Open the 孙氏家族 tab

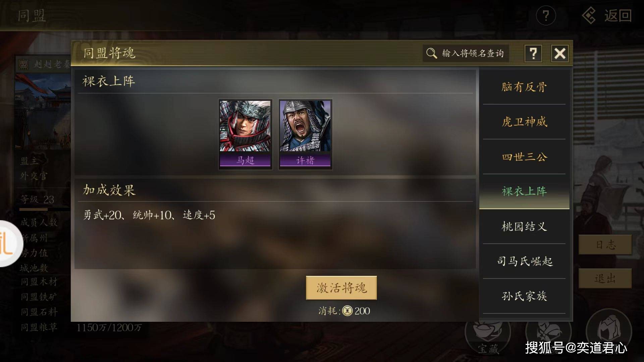coord(524,296)
